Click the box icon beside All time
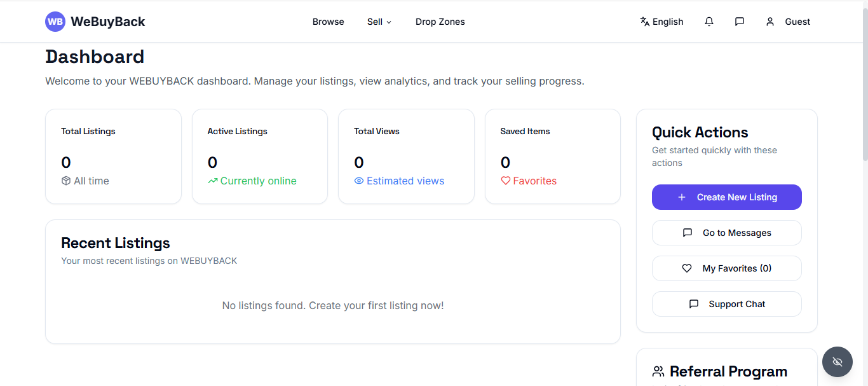Image resolution: width=868 pixels, height=386 pixels. (x=66, y=181)
